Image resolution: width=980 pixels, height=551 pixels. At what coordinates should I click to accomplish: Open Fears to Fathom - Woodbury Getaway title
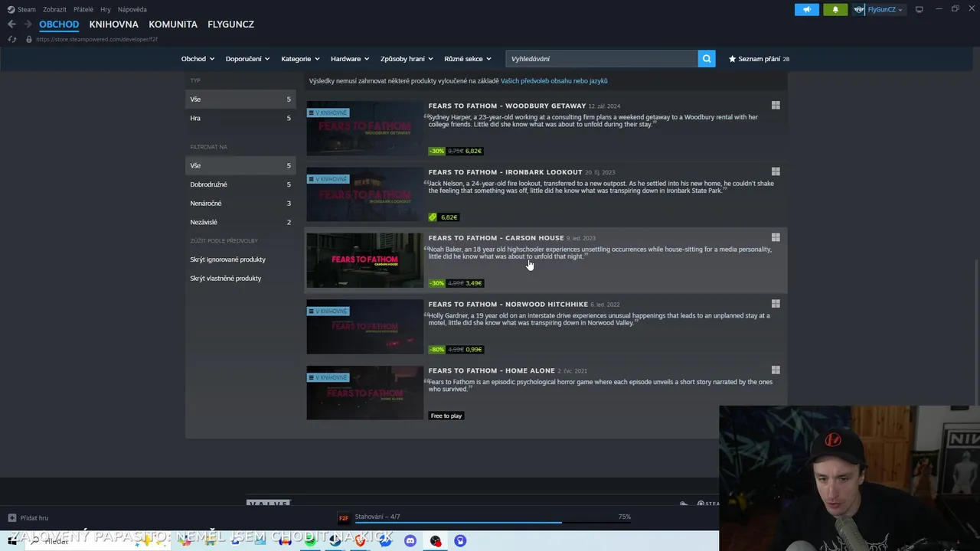(x=507, y=106)
